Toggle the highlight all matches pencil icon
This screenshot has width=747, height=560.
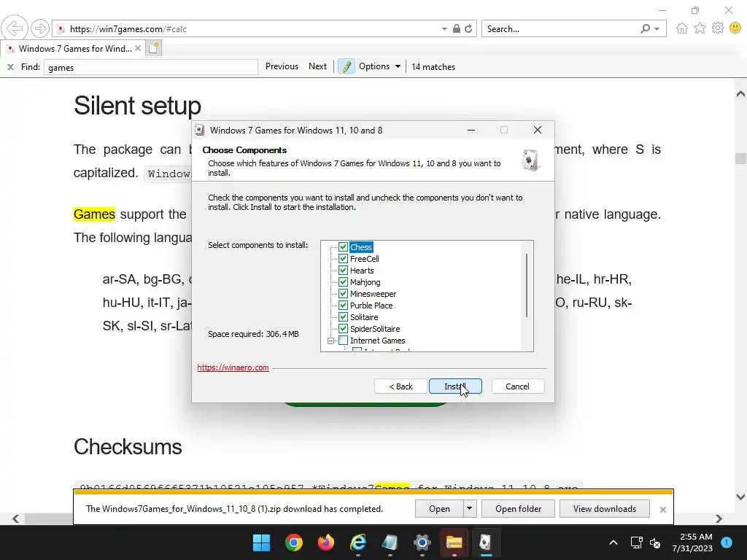tap(347, 66)
